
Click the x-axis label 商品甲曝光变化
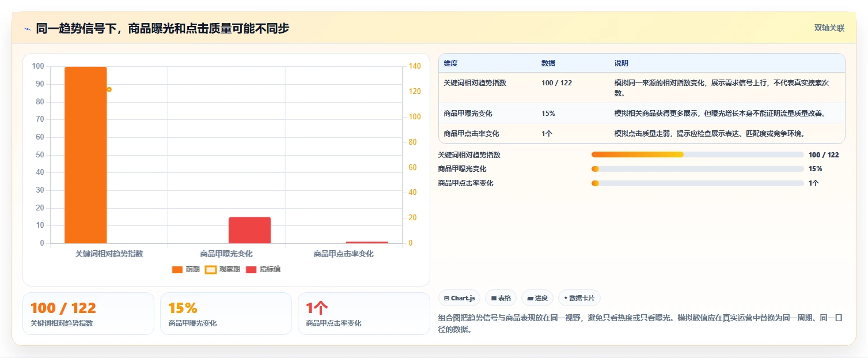[226, 254]
